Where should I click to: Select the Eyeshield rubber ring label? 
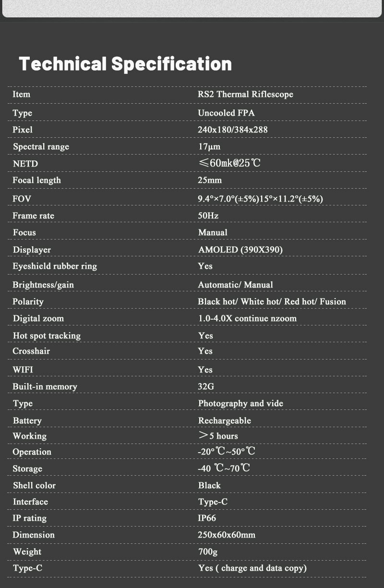click(x=55, y=266)
